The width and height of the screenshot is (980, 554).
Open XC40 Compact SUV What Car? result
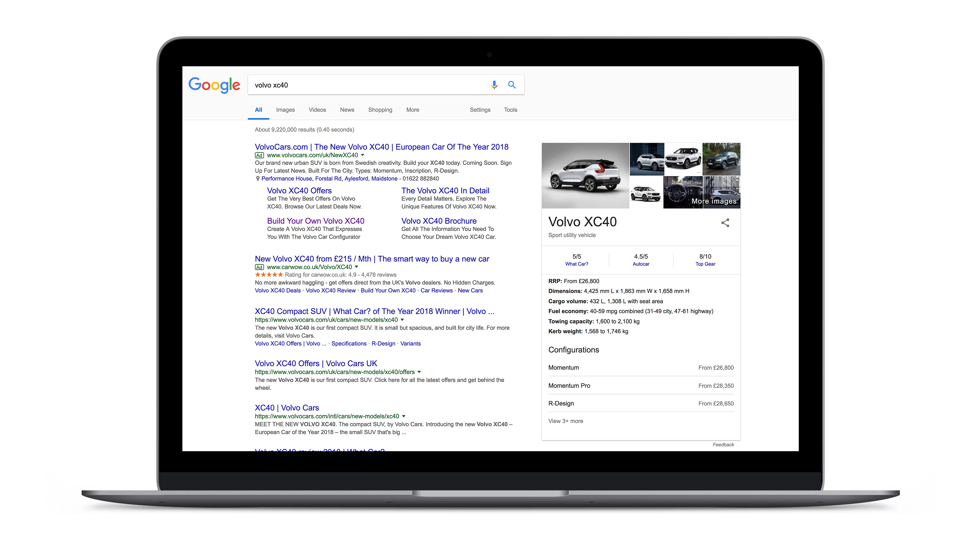pos(375,312)
